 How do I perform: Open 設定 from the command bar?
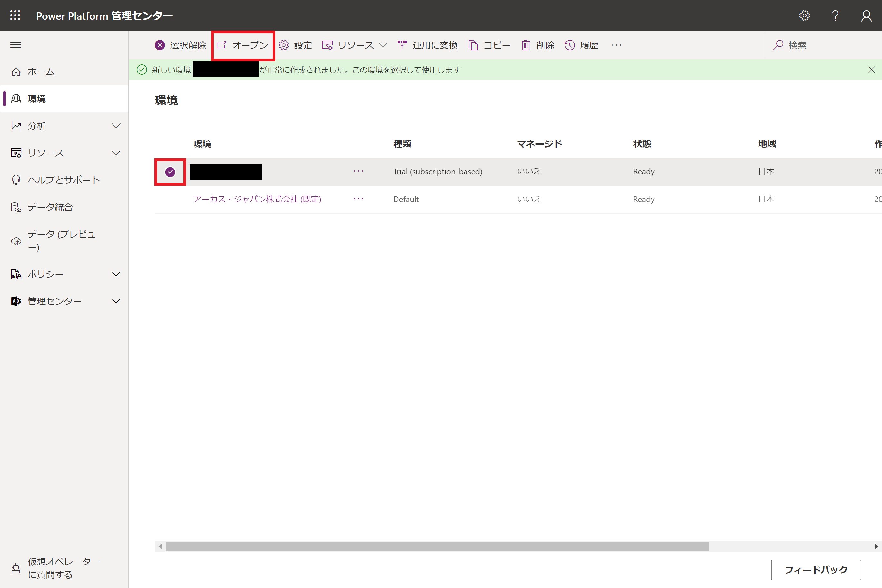coord(295,45)
